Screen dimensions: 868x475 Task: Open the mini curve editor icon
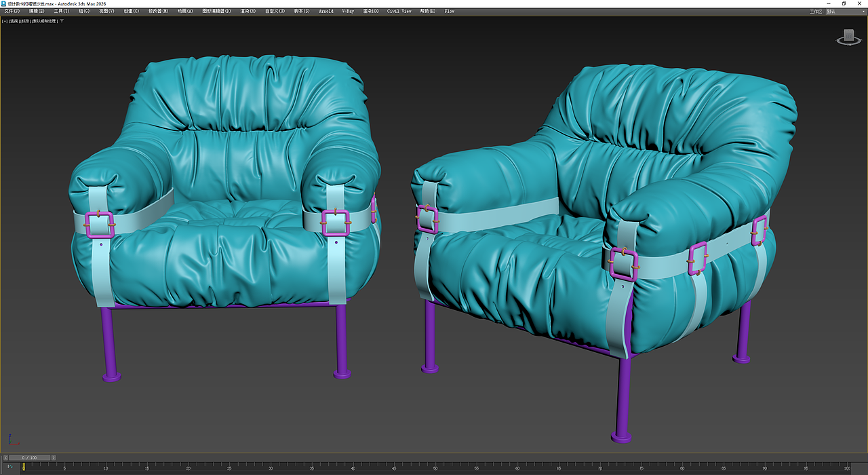click(x=9, y=466)
